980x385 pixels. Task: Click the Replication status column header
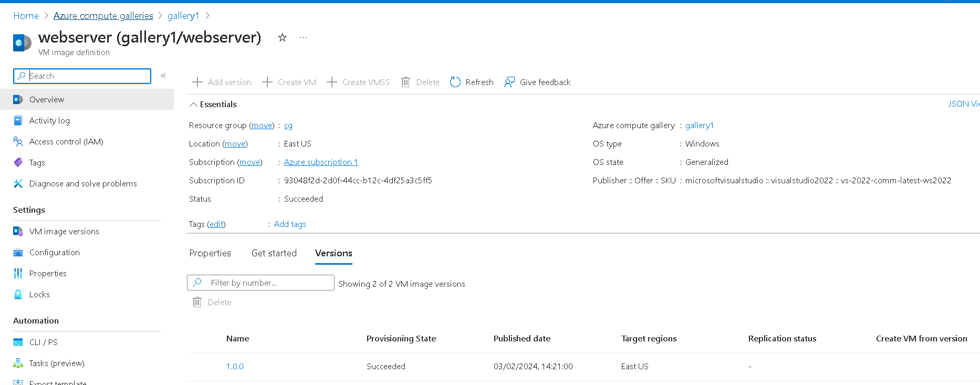click(783, 339)
